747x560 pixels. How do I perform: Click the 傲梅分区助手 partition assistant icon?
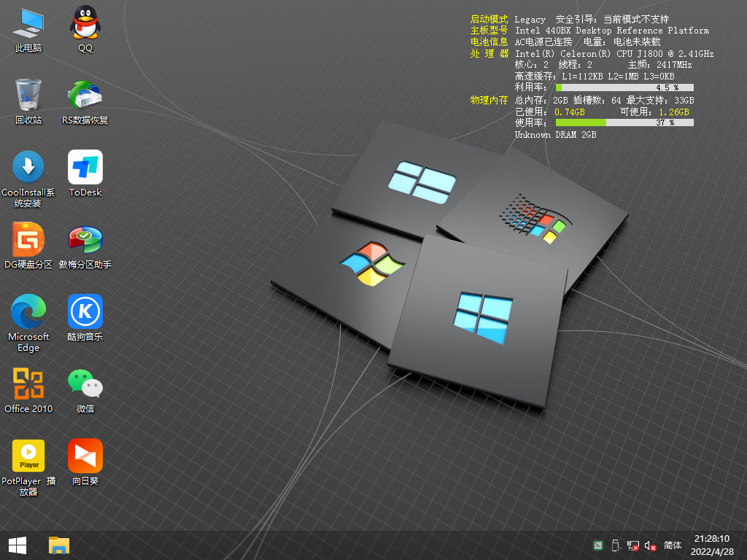(85, 246)
